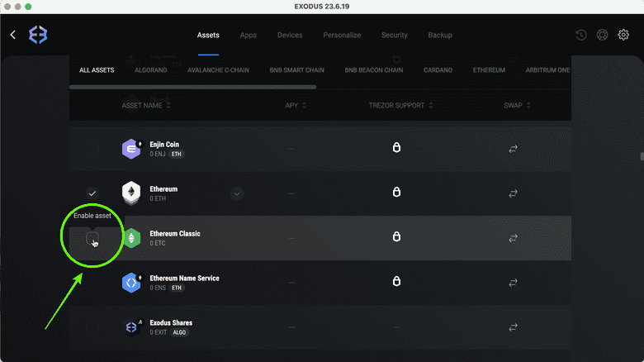Uncheck the Ethereum asset checkbox
Screen dimensions: 644x362
tap(93, 193)
